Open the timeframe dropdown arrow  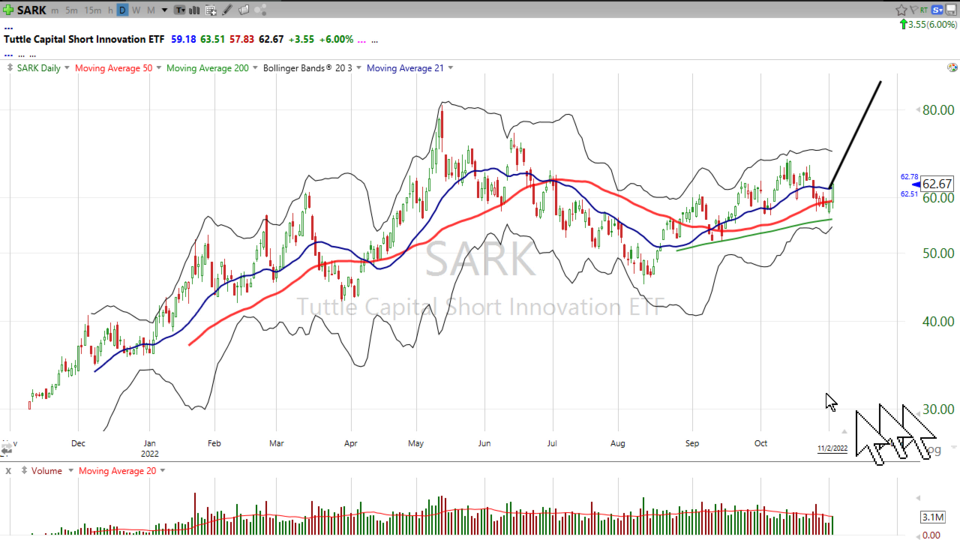click(x=164, y=10)
